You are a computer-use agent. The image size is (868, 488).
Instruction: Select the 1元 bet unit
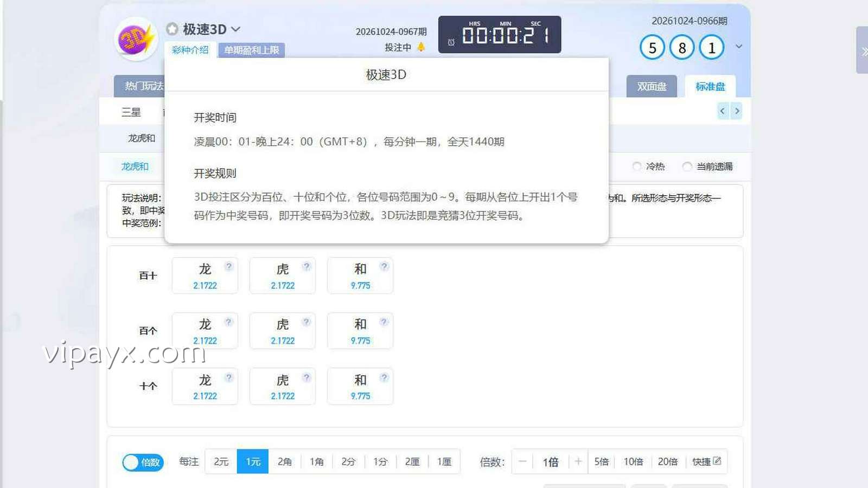(253, 461)
